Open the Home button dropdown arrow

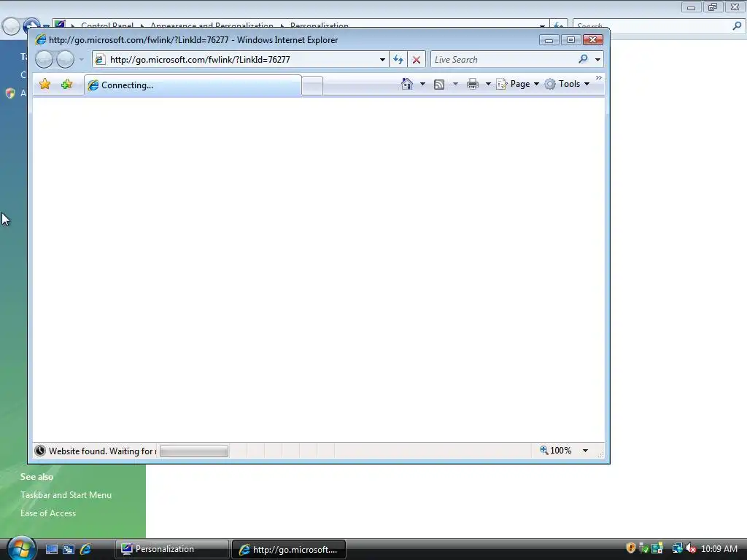point(422,84)
